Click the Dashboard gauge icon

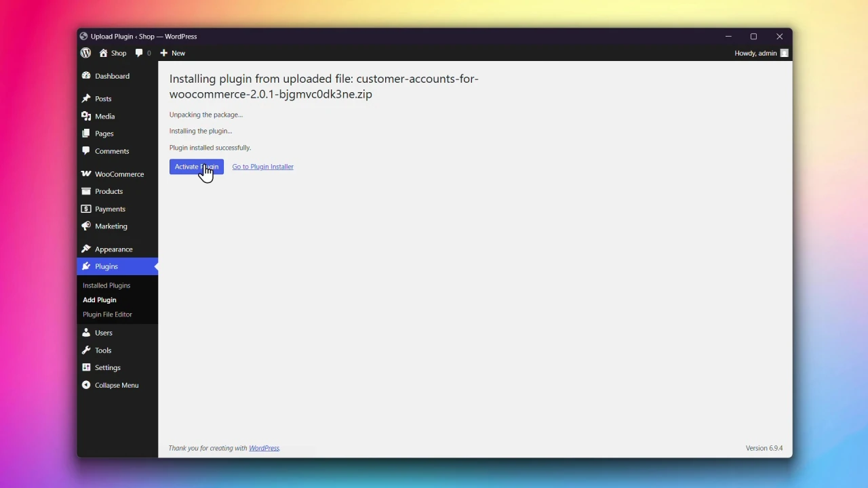coord(86,76)
